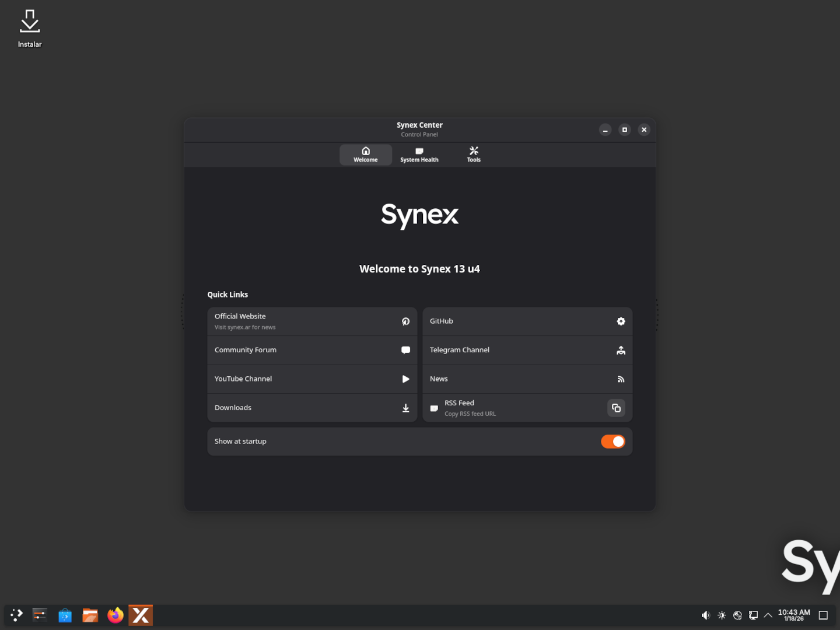Open the Official Website link
Viewport: 840px width, 630px height.
click(x=312, y=321)
